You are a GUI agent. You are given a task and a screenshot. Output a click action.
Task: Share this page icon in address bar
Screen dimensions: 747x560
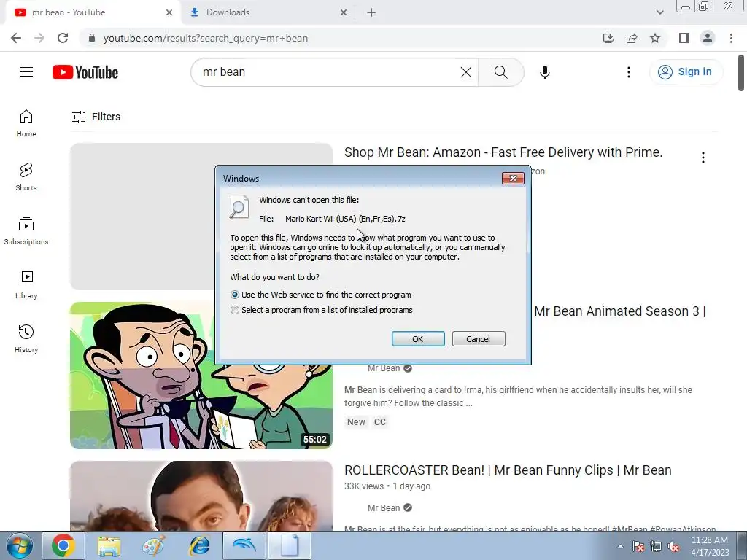point(632,38)
